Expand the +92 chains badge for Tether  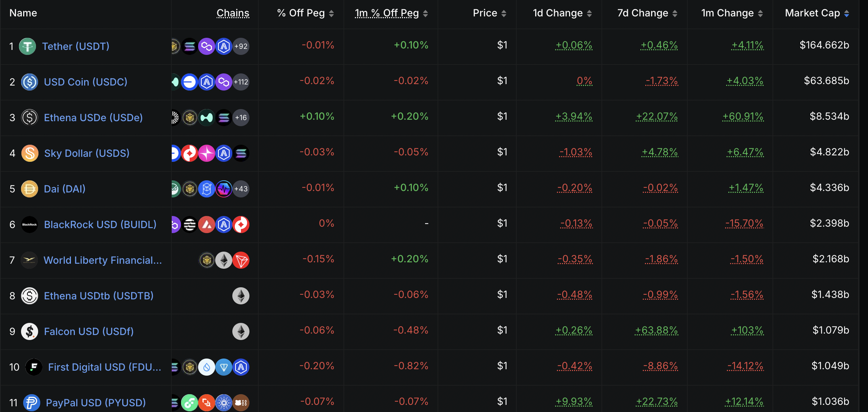[x=241, y=46]
